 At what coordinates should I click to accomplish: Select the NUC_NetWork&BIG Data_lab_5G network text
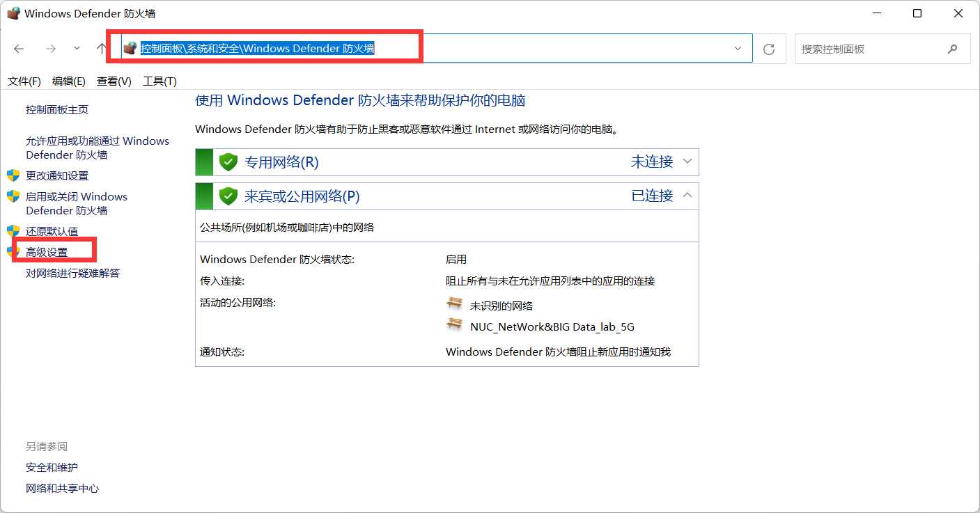pos(552,326)
